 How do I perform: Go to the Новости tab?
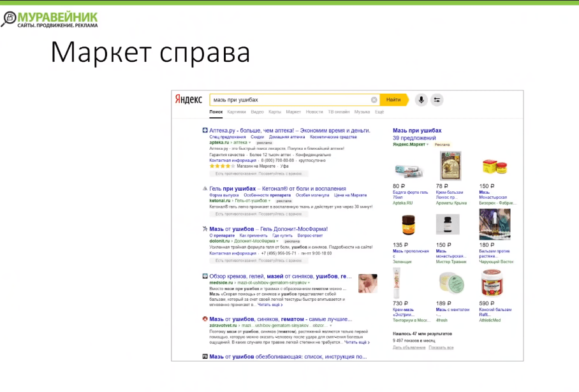coord(314,112)
